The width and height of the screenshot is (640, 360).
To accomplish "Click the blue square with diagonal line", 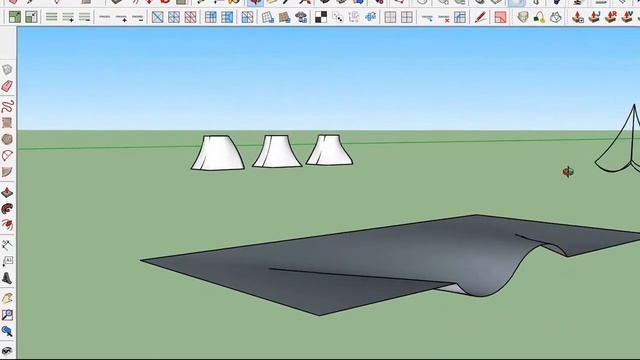I will pos(158,17).
